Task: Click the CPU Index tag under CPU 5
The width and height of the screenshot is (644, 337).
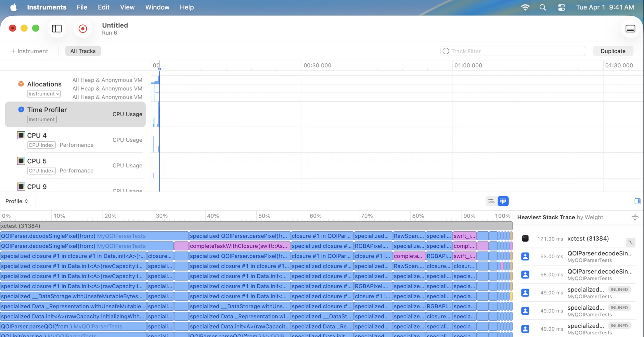Action: coord(41,171)
